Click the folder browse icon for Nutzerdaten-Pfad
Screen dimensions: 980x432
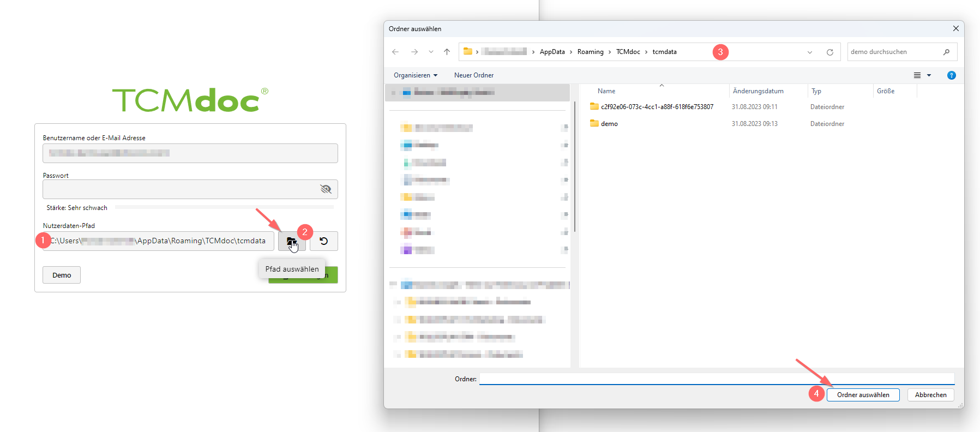pos(291,241)
